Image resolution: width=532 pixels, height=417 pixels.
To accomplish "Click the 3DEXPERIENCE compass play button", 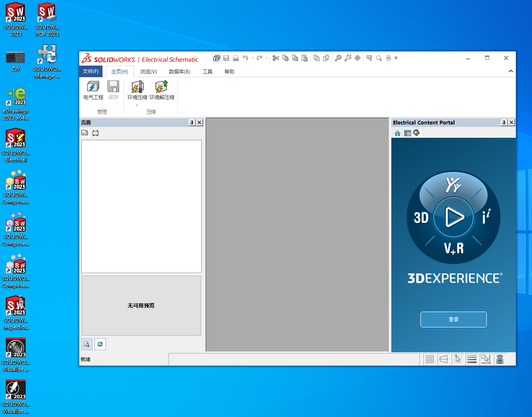I will click(x=454, y=217).
